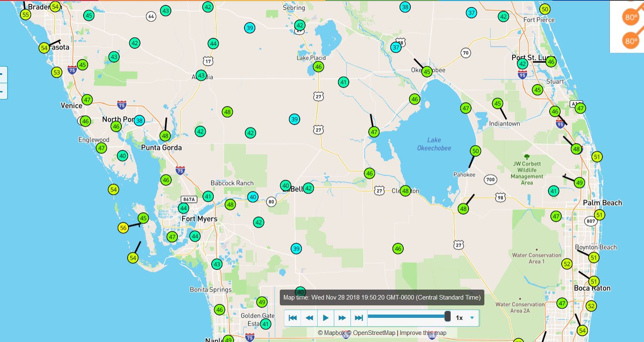Select the yellow 56° station marker

point(123,228)
